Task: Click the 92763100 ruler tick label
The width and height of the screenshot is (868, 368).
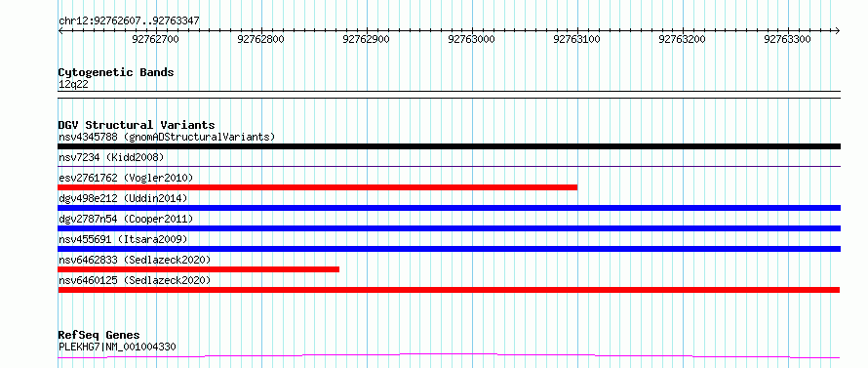Action: 576,39
